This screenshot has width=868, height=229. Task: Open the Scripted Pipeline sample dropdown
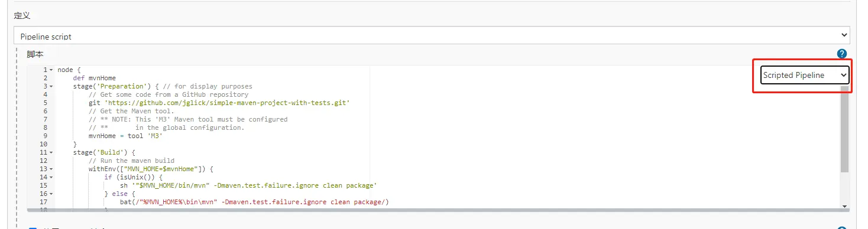[x=804, y=75]
